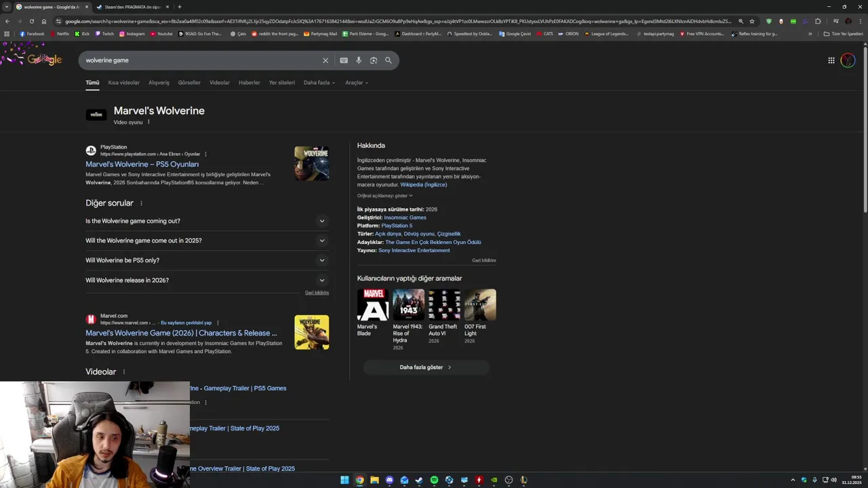Open Spotify from the taskbar
Viewport: 868px width, 488px height.
(434, 480)
